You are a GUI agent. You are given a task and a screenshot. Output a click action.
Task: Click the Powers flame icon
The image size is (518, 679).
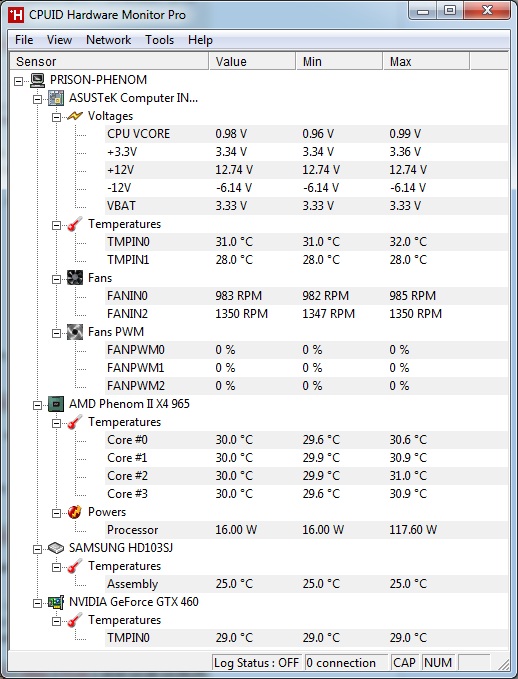tap(75, 512)
